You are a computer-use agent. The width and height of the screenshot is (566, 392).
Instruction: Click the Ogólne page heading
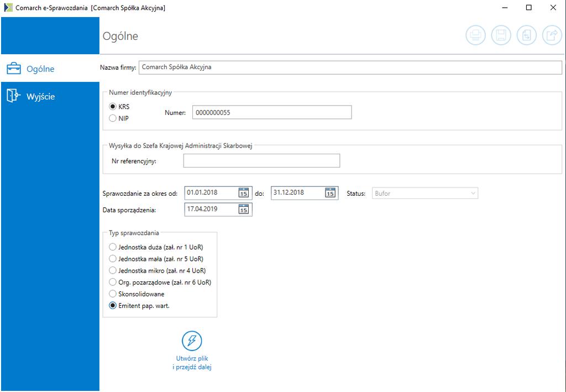[120, 36]
